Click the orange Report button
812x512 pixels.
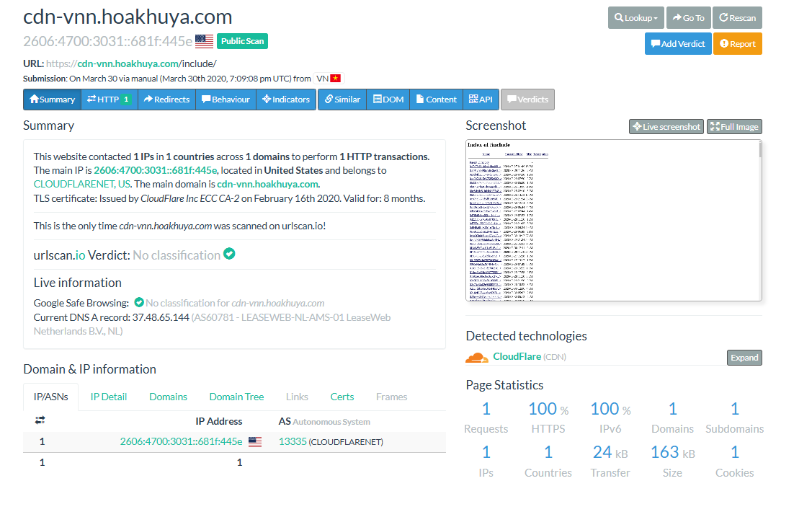737,44
